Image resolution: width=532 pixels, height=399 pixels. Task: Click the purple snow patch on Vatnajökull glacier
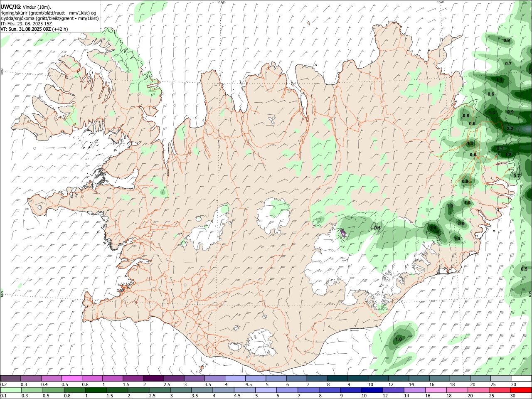point(343,233)
